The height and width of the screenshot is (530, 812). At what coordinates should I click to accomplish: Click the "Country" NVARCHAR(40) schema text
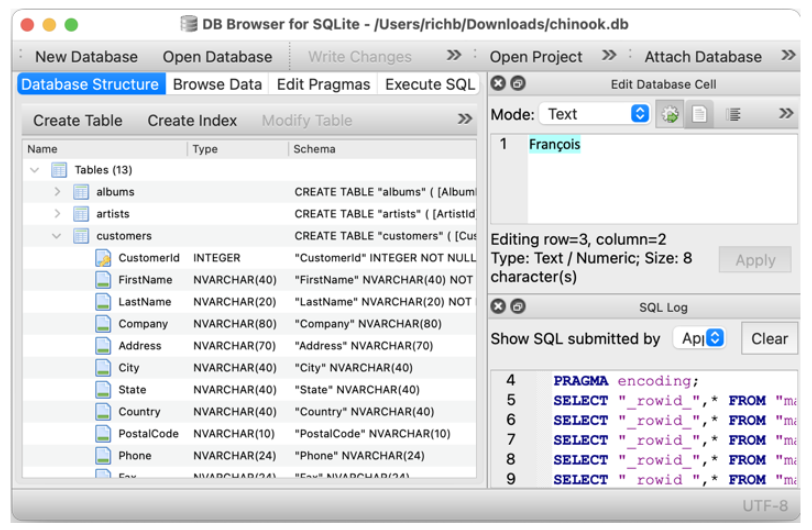click(x=365, y=411)
